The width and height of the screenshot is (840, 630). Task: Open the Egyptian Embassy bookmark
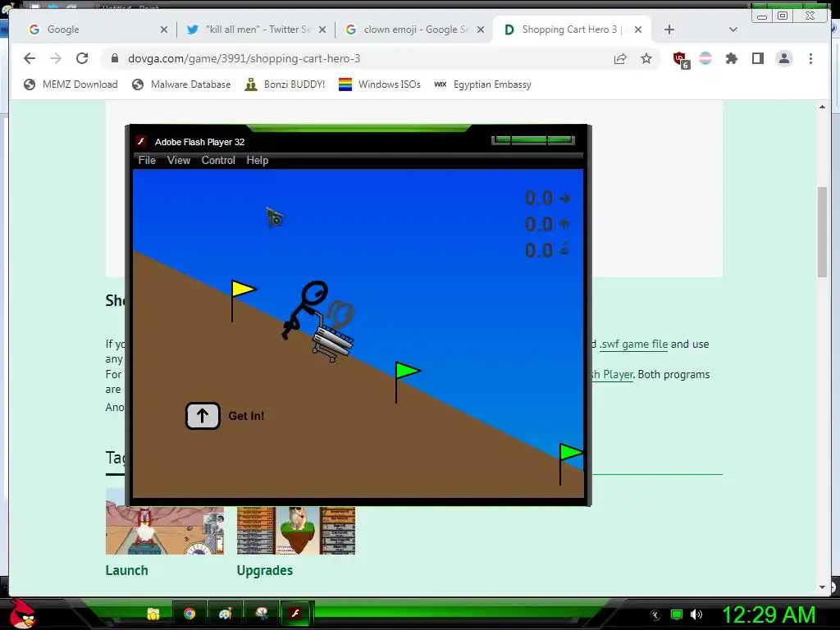coord(482,84)
